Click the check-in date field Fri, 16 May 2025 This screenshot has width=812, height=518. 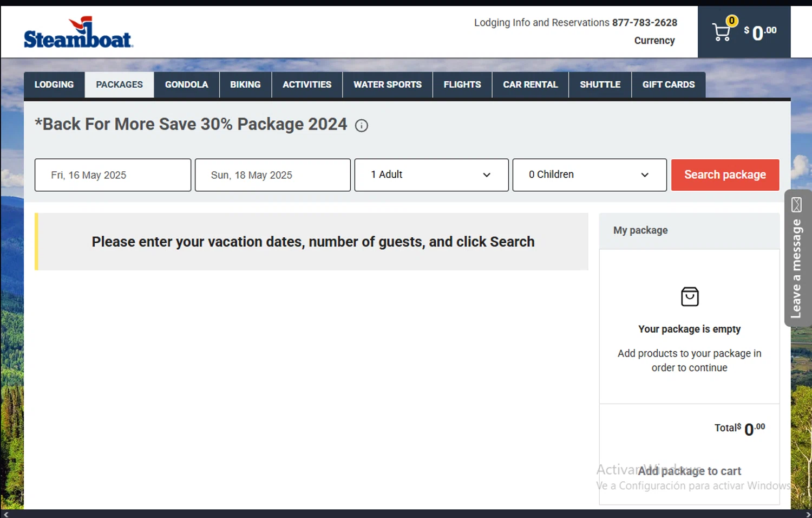[113, 175]
